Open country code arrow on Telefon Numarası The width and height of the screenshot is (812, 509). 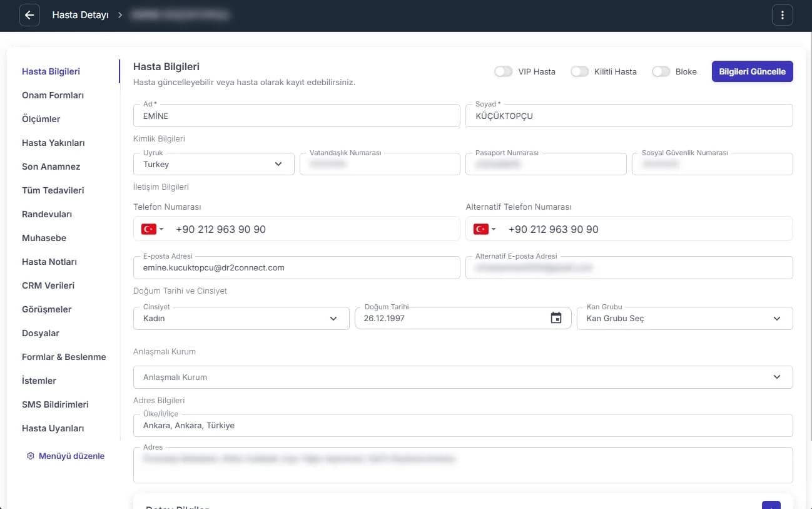click(161, 229)
